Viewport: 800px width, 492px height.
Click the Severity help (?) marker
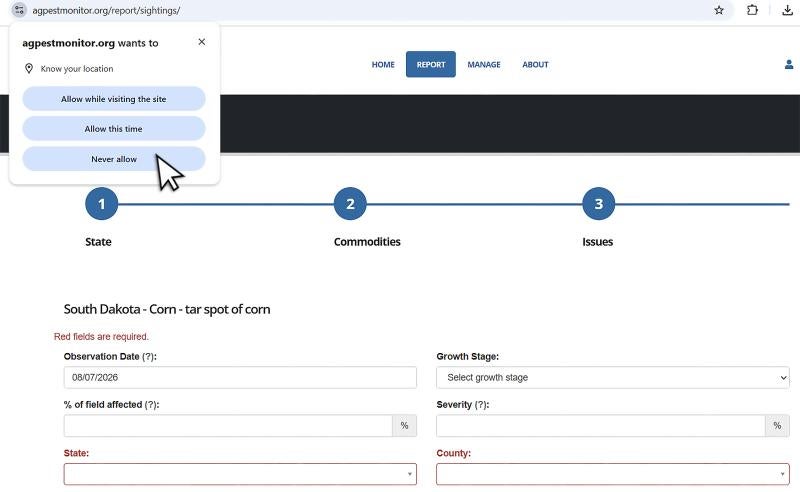click(481, 404)
